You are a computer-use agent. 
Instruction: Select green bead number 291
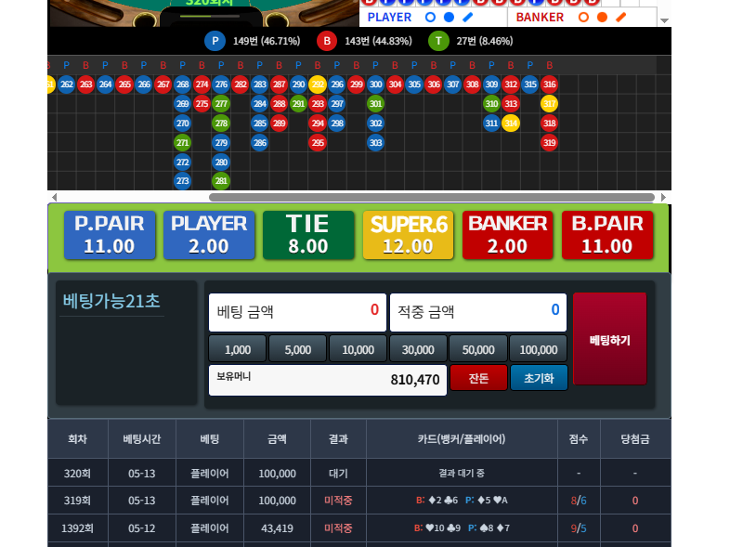pyautogui.click(x=298, y=104)
